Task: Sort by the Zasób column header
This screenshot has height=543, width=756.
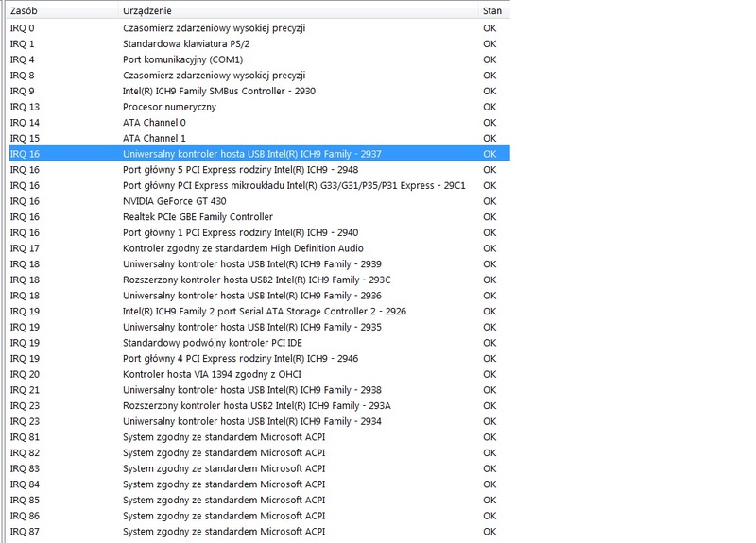Action: [x=62, y=10]
